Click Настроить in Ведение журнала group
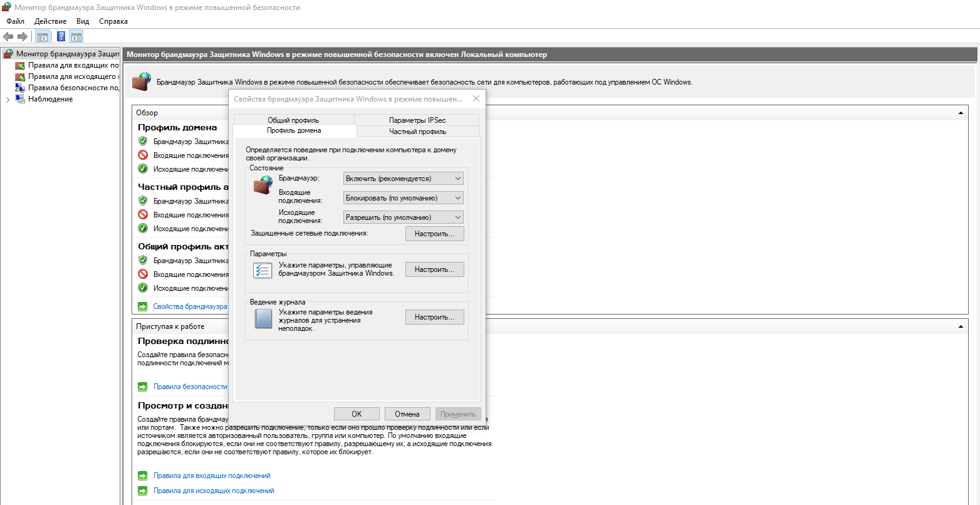The image size is (980, 505). coord(434,317)
